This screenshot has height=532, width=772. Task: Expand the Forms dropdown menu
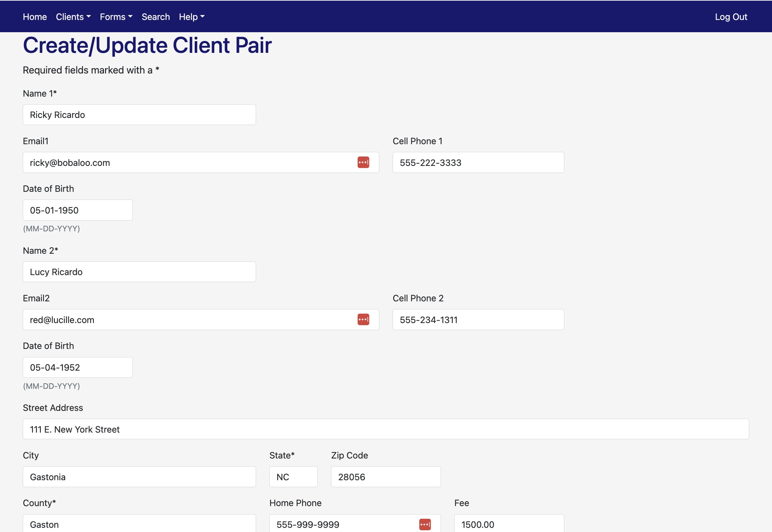pyautogui.click(x=116, y=17)
